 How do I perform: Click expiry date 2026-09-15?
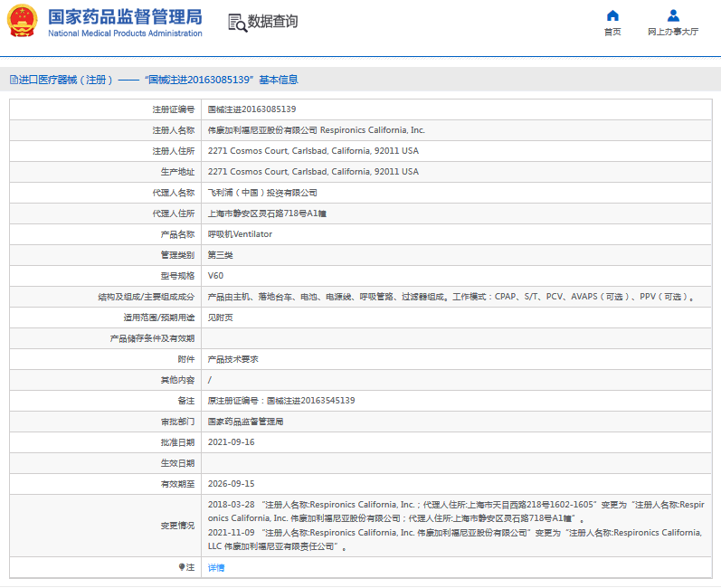(232, 484)
